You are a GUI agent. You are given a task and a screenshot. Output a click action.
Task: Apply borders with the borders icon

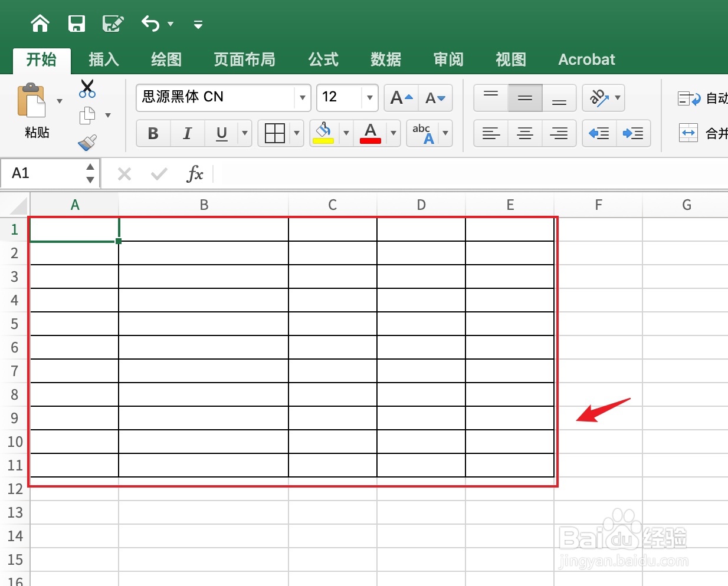coord(275,133)
